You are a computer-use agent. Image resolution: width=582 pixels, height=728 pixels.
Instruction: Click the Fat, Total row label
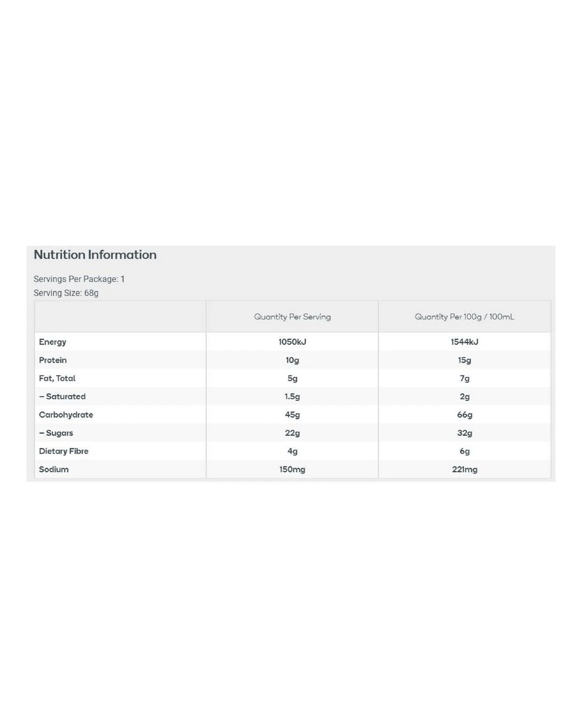[57, 378]
